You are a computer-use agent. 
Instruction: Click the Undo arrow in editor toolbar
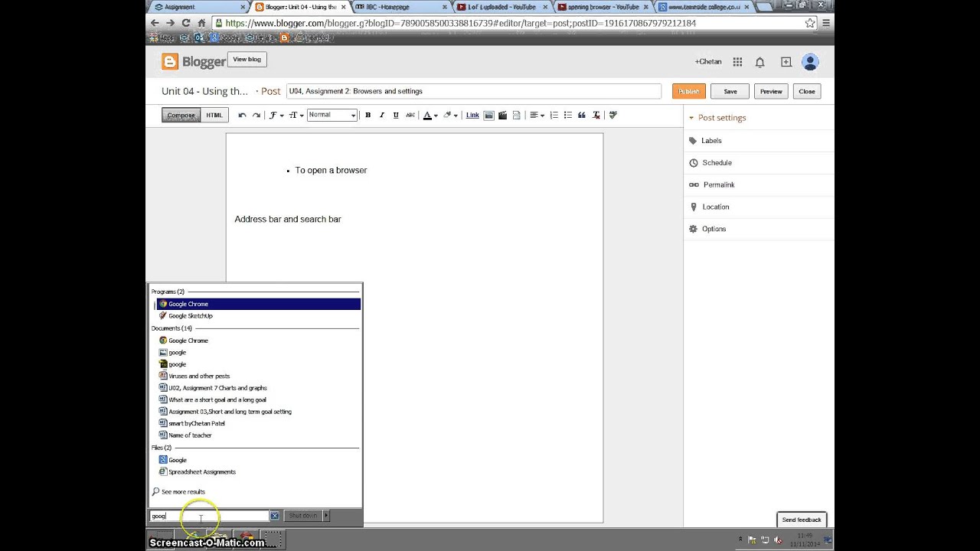pos(242,116)
